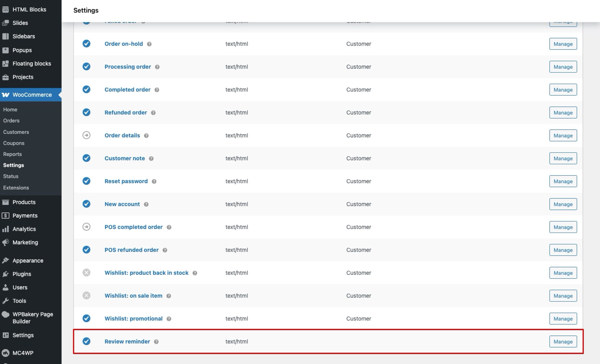Click the HTML Blocks sidebar icon

point(5,10)
